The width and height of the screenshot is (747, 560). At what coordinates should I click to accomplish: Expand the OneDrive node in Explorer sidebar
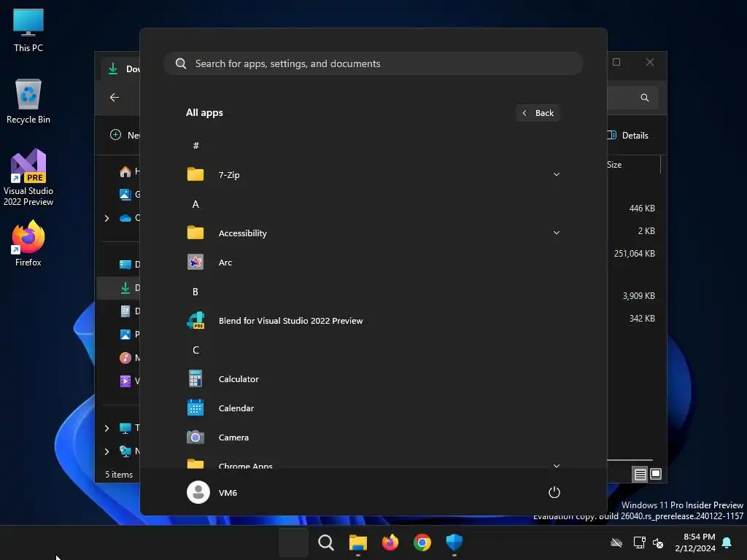click(x=107, y=218)
